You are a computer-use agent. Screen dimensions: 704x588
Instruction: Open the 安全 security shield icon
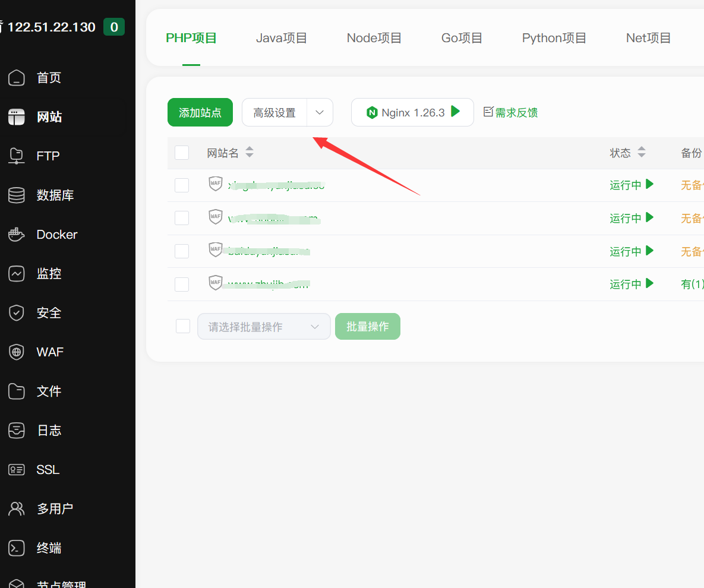[x=17, y=313]
